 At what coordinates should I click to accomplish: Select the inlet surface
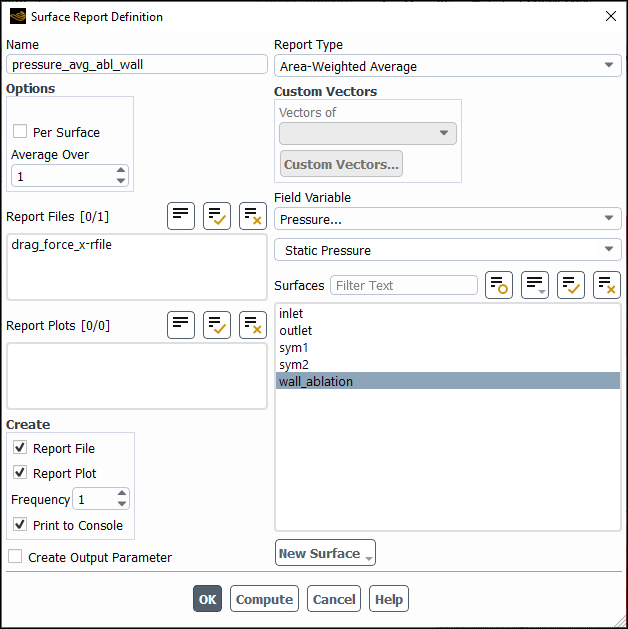coord(448,313)
